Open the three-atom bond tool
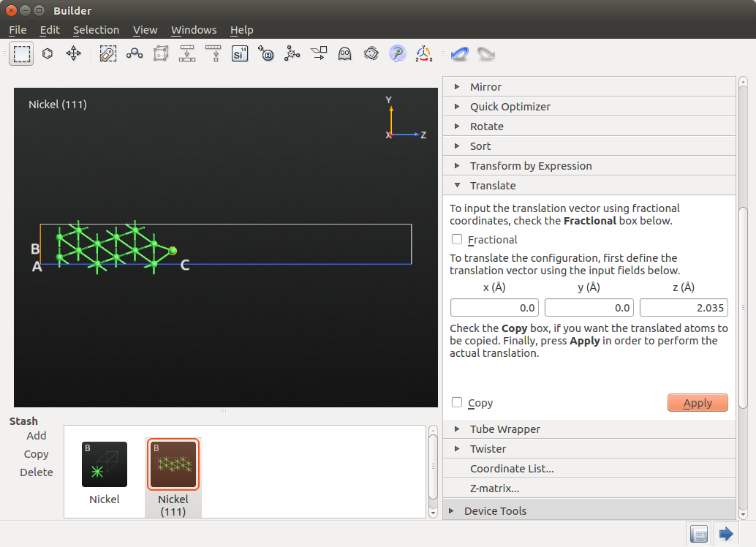This screenshot has height=547, width=756. coord(135,53)
